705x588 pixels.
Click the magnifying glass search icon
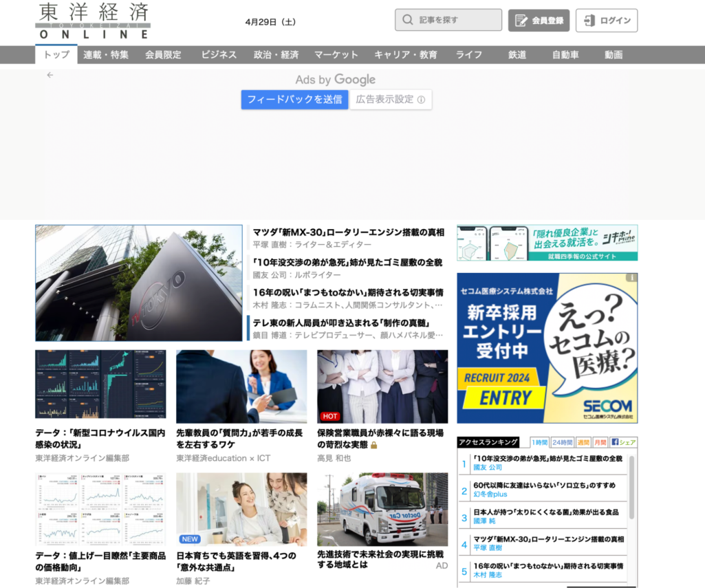[x=408, y=19]
